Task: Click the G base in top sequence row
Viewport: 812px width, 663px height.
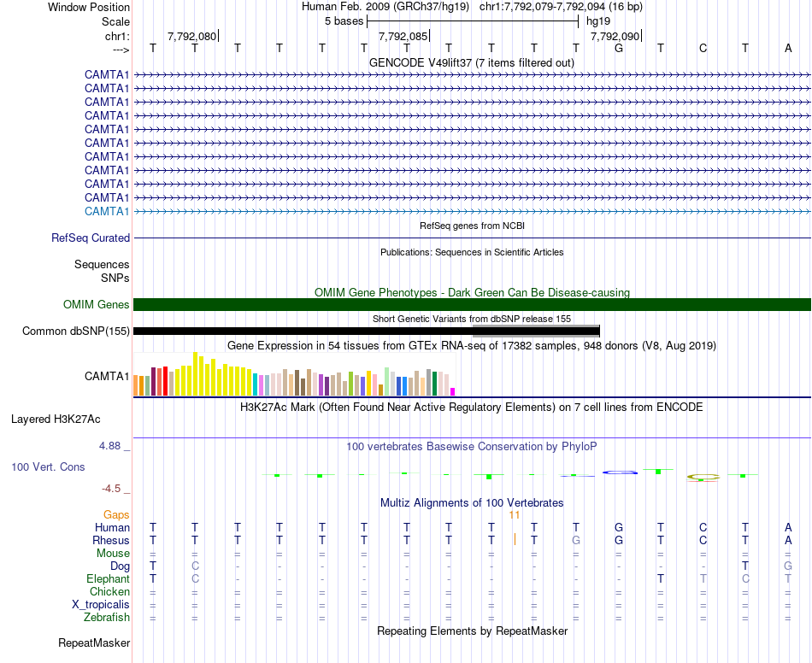Action: pos(618,48)
